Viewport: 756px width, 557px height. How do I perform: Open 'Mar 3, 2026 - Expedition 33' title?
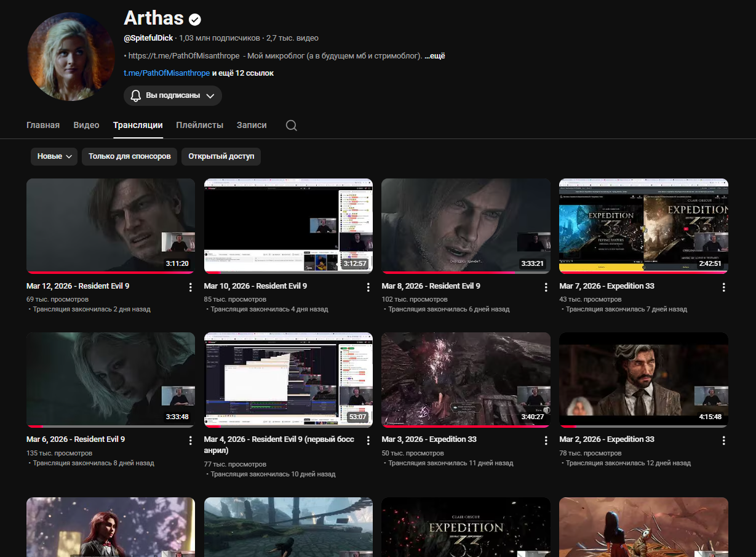tap(429, 439)
